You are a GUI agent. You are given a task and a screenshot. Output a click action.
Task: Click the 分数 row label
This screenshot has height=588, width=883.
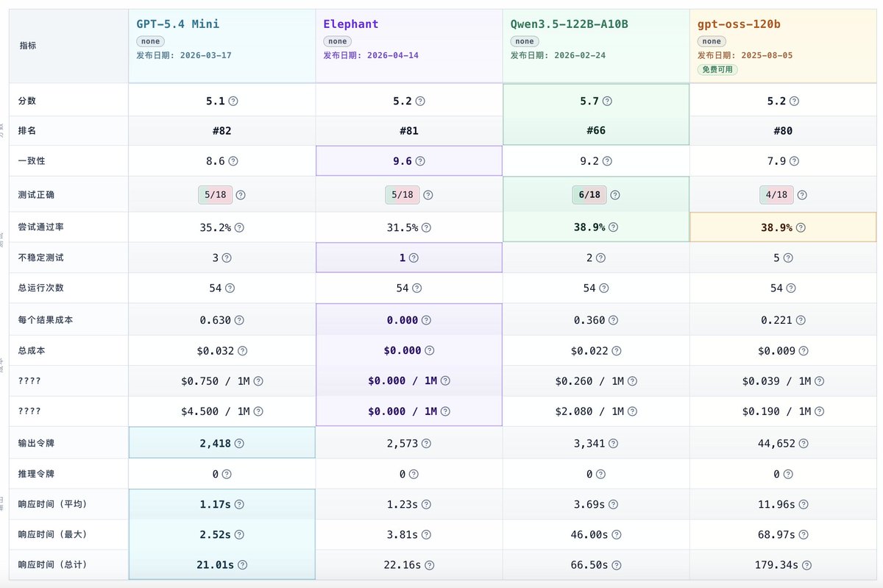point(28,101)
